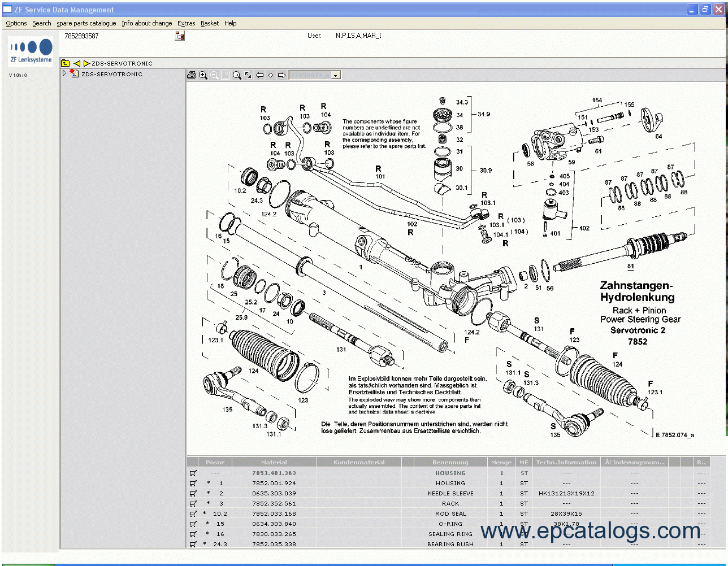
Task: Go to previous drawing with left arrow
Action: tap(259, 75)
